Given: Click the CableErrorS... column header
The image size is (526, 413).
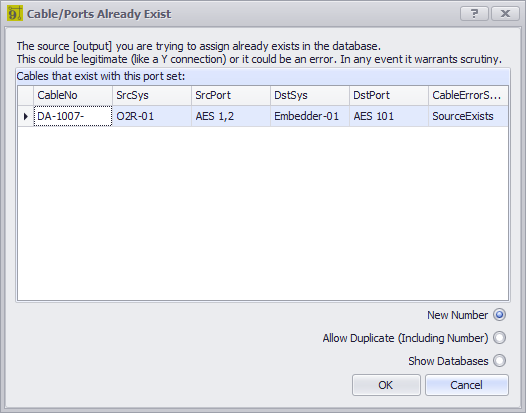Looking at the screenshot, I should click(468, 95).
